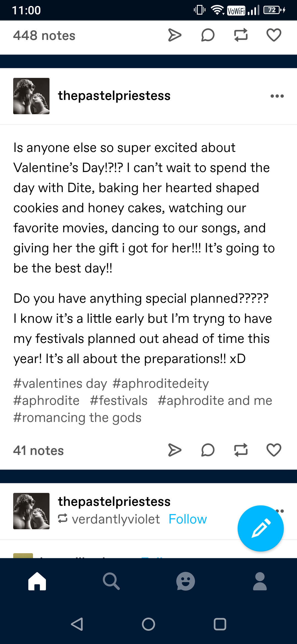
Task: Like the 448 notes post
Action: point(274,35)
